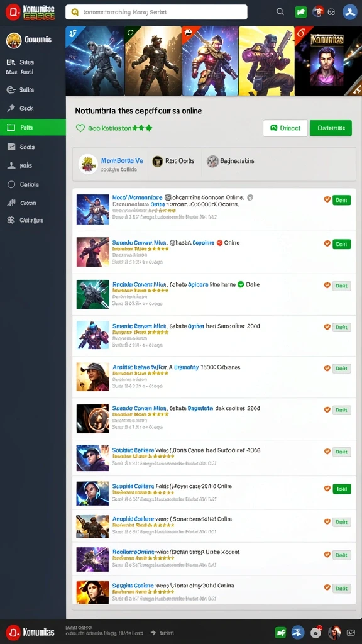
Task: Click the orange check icon on Soubitic Caniare row
Action: [327, 451]
